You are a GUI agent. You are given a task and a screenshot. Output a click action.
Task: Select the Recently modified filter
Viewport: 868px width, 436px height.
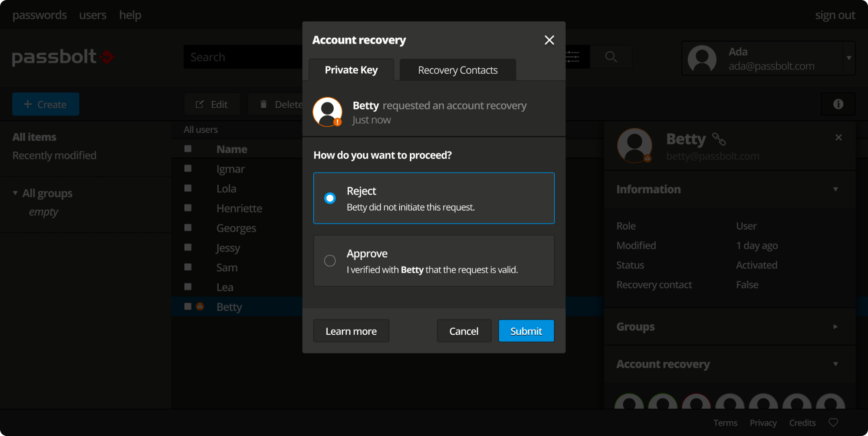(54, 155)
